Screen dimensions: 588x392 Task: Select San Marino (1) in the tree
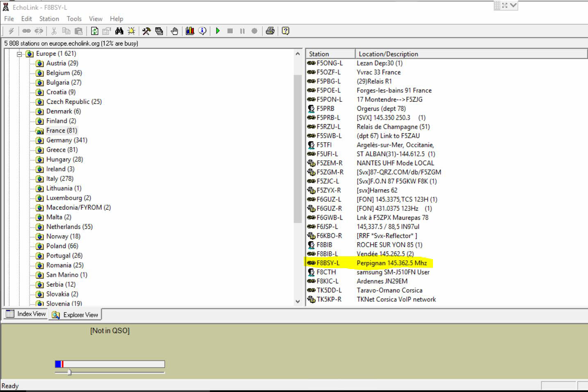pyautogui.click(x=67, y=275)
